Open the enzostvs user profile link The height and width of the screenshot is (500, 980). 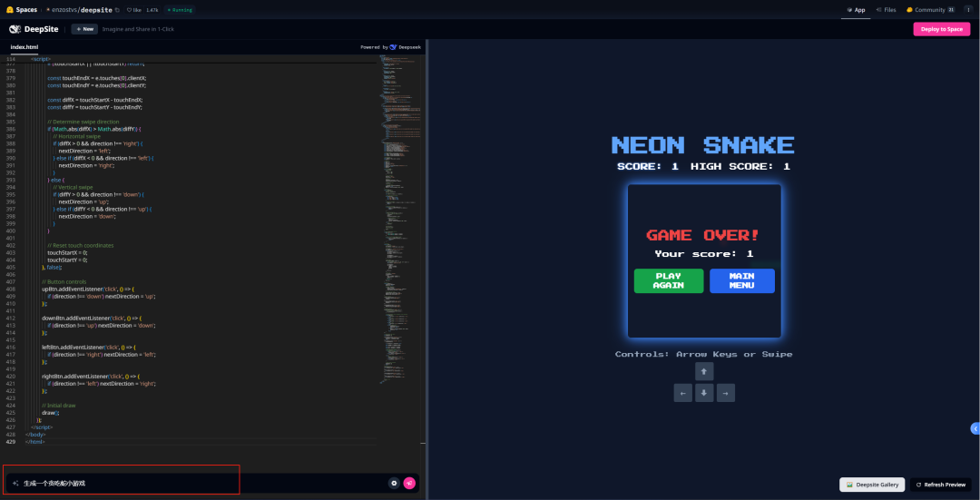click(65, 10)
